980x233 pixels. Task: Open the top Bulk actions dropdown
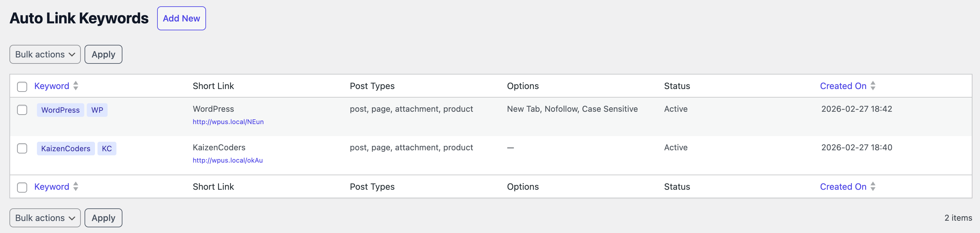(45, 54)
